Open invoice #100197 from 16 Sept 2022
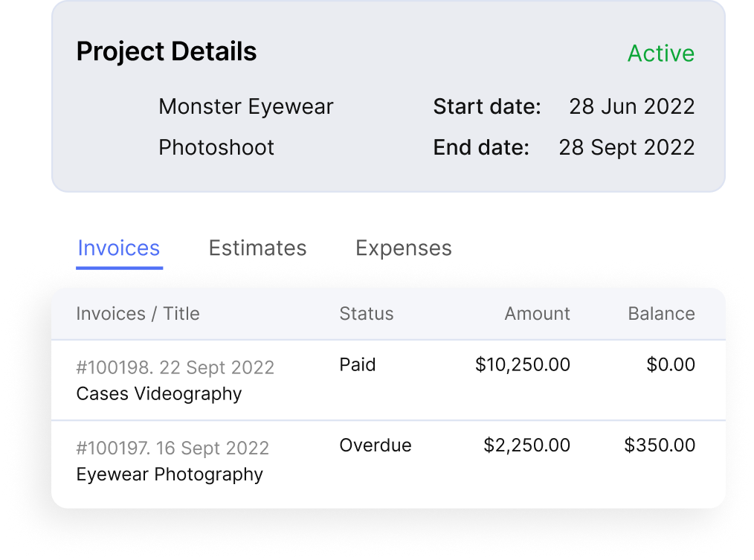 [x=173, y=448]
